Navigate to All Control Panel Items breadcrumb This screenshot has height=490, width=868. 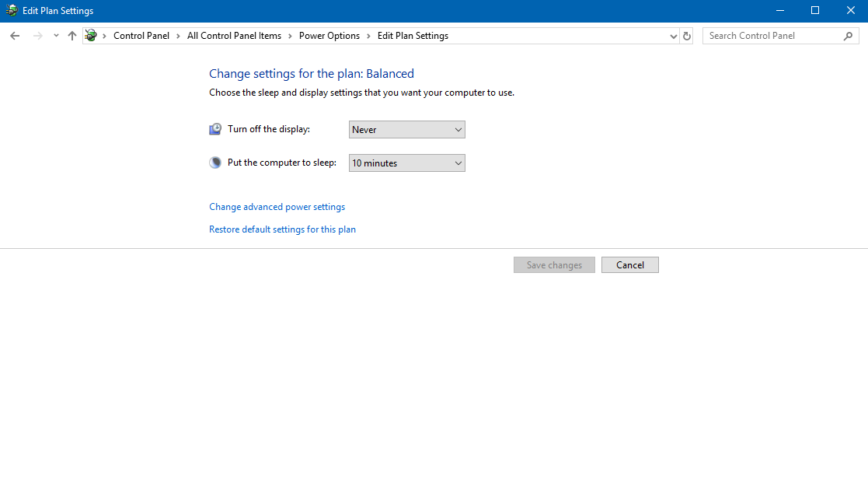coord(234,36)
